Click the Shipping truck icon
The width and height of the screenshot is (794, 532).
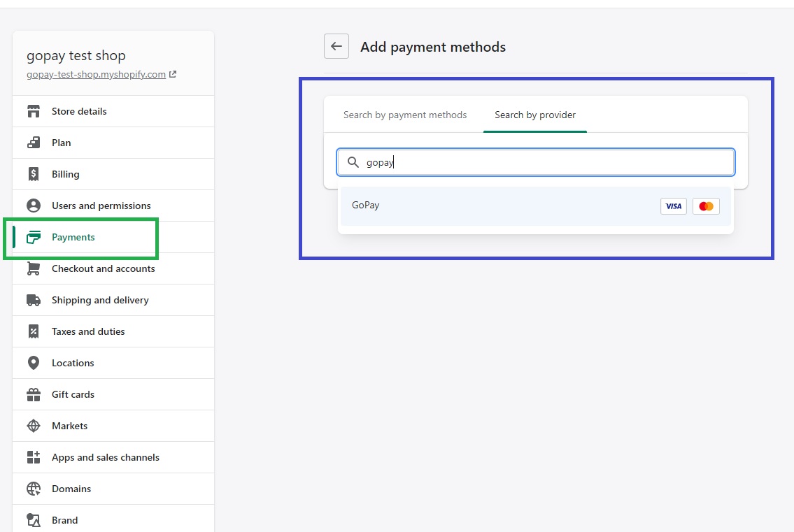click(34, 300)
